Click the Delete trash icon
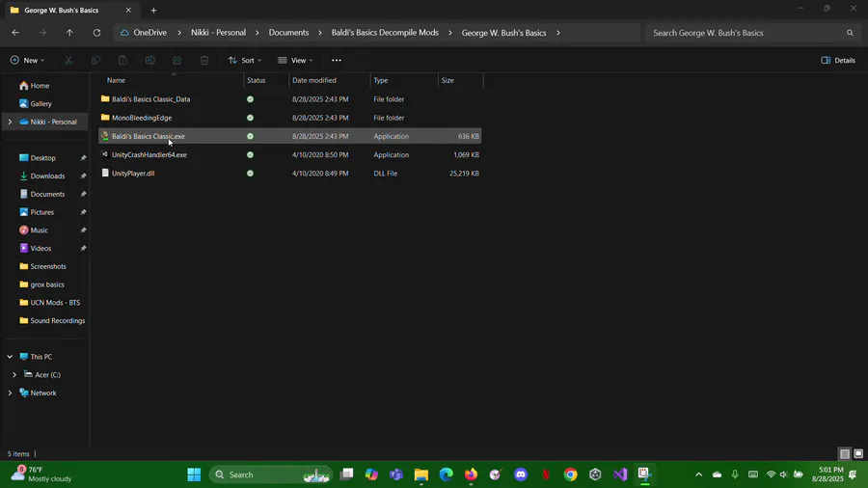868x488 pixels. [x=204, y=61]
